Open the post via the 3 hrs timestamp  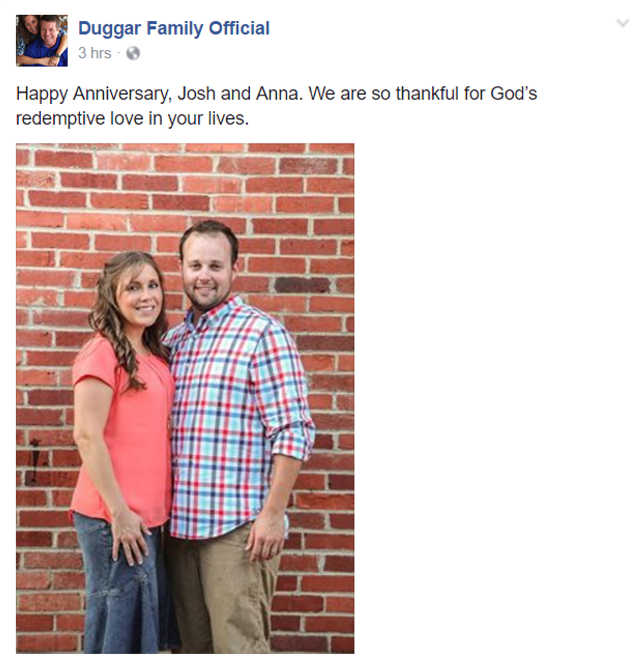tap(95, 53)
